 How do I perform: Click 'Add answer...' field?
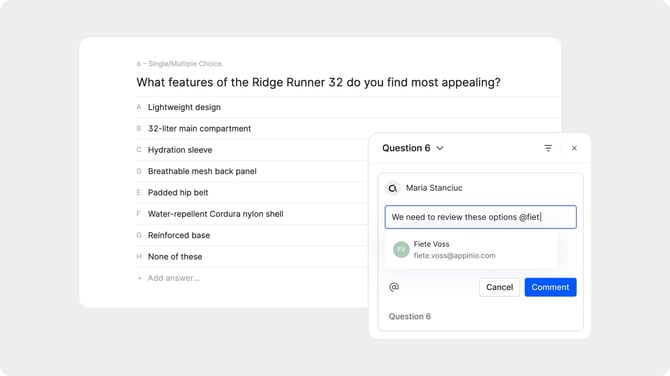[x=173, y=278]
